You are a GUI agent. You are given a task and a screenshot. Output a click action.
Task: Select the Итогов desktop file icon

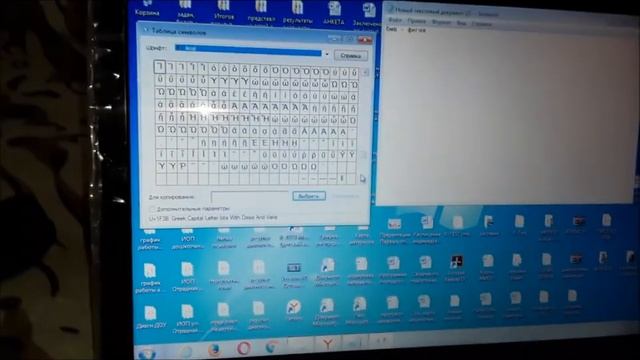pyautogui.click(x=224, y=11)
